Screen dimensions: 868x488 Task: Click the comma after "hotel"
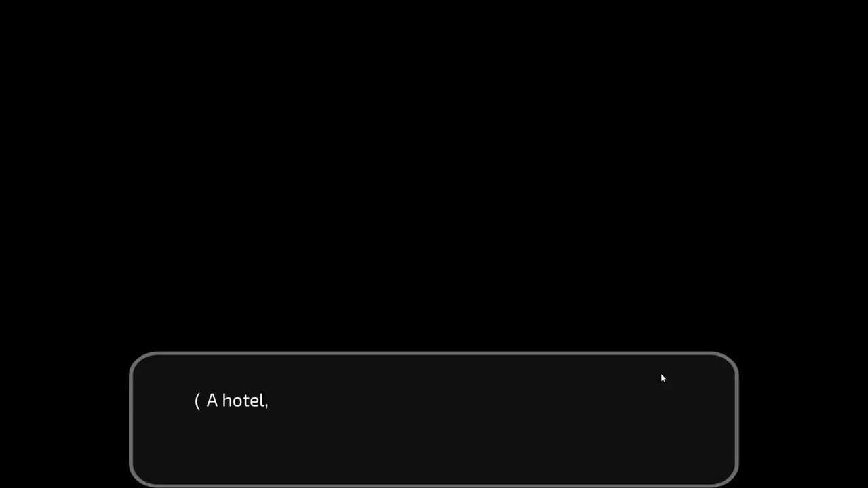pyautogui.click(x=267, y=406)
